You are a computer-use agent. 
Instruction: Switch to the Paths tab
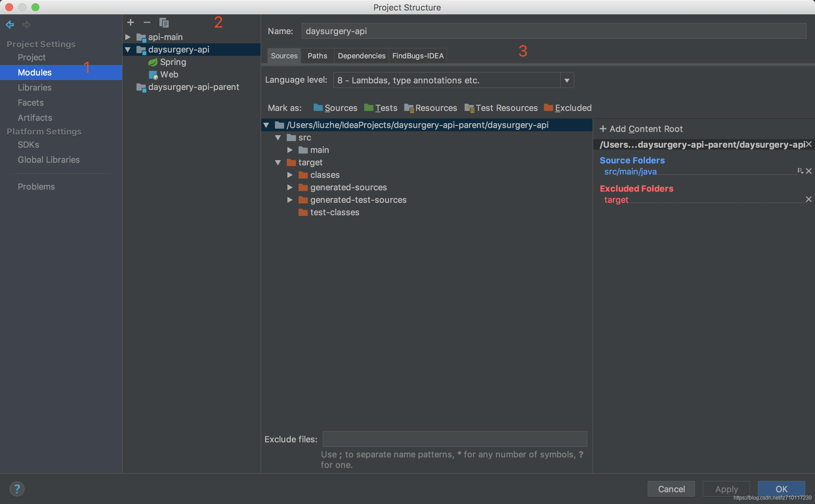click(317, 56)
